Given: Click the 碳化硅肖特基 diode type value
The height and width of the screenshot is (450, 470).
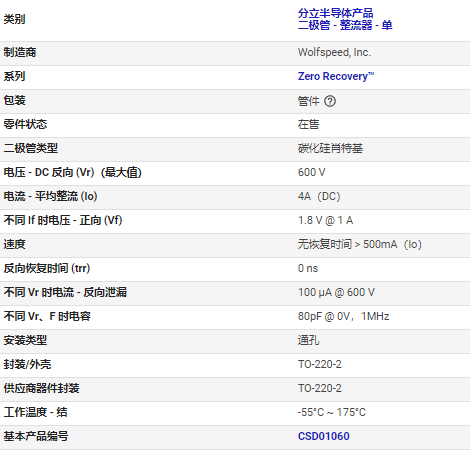Looking at the screenshot, I should pyautogui.click(x=330, y=148).
